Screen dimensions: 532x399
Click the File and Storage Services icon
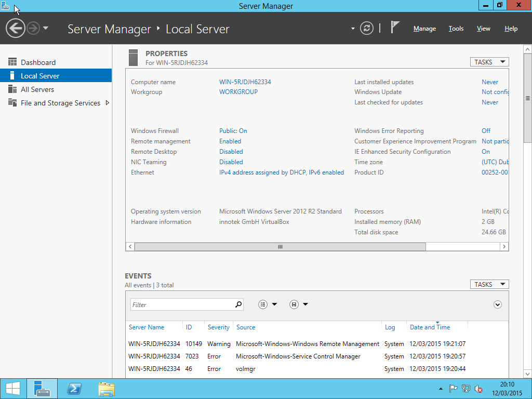12,102
